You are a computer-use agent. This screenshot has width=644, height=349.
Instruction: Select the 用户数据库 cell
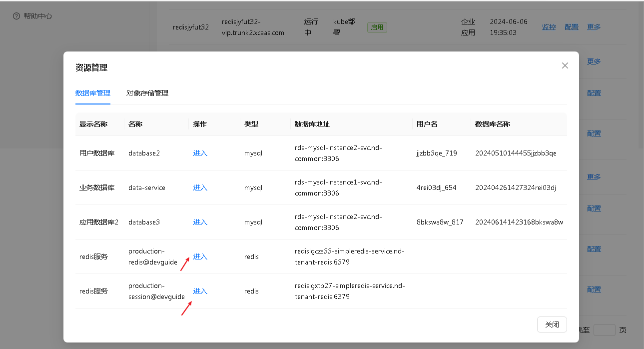97,153
